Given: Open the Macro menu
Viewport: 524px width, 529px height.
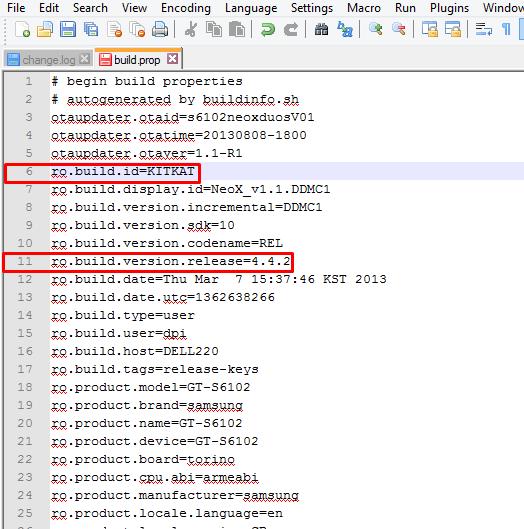Looking at the screenshot, I should pyautogui.click(x=364, y=7).
